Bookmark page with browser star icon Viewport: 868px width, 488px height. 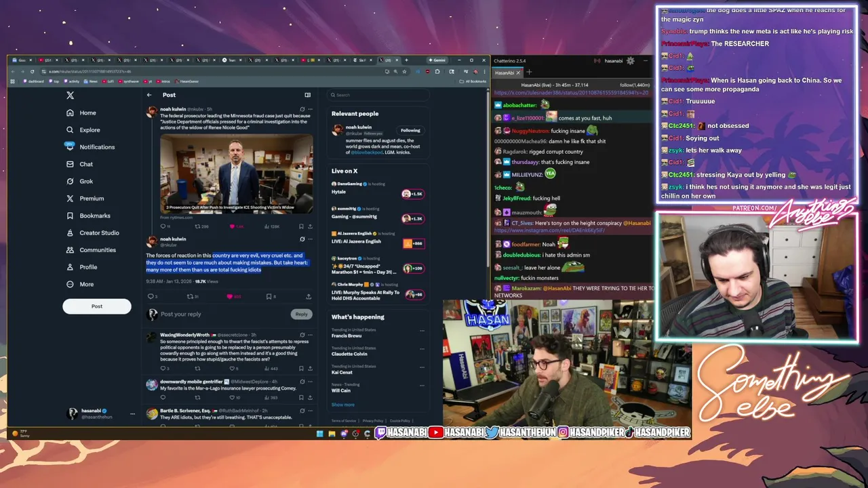[x=405, y=71]
